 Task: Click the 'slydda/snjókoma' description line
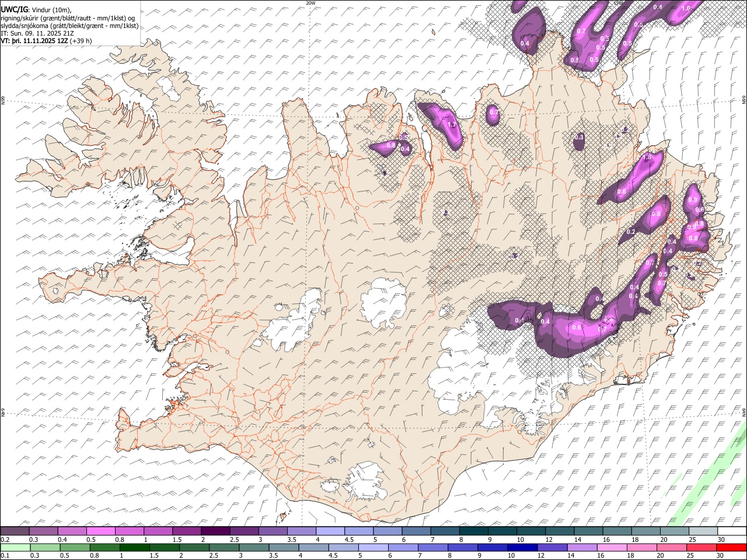click(x=69, y=26)
